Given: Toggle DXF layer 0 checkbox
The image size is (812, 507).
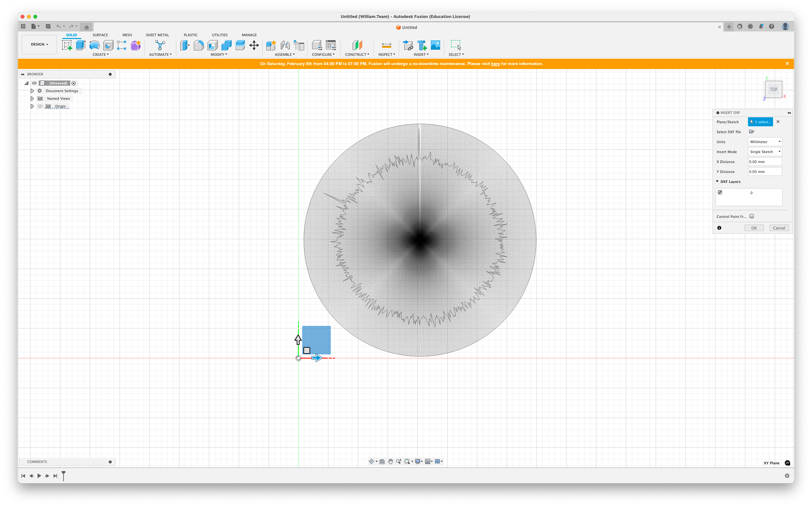Looking at the screenshot, I should tap(720, 192).
